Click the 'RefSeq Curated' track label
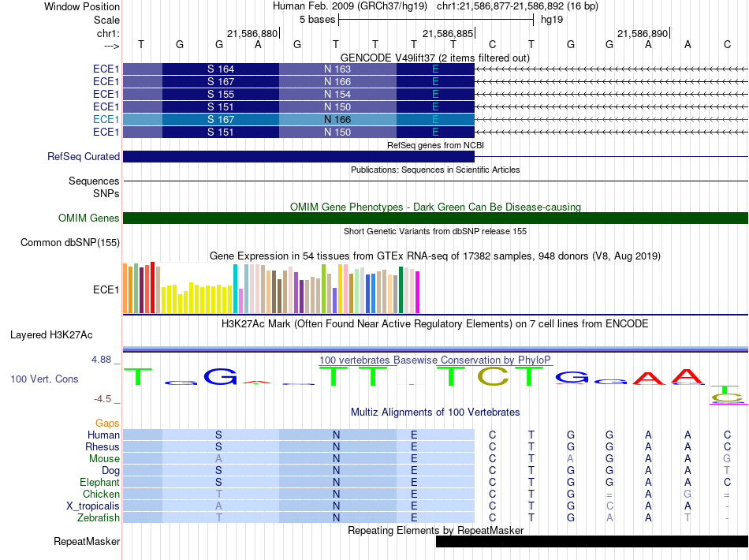The image size is (749, 560). tap(83, 156)
